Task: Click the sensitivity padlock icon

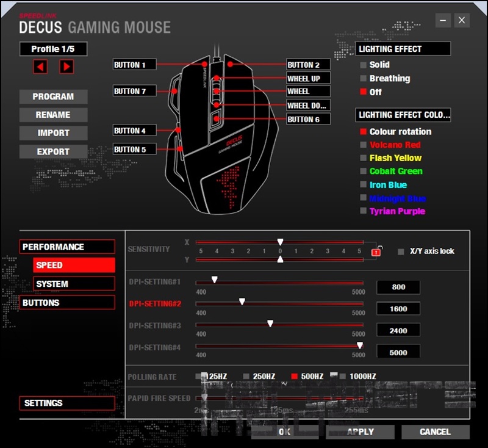Action: [x=376, y=251]
